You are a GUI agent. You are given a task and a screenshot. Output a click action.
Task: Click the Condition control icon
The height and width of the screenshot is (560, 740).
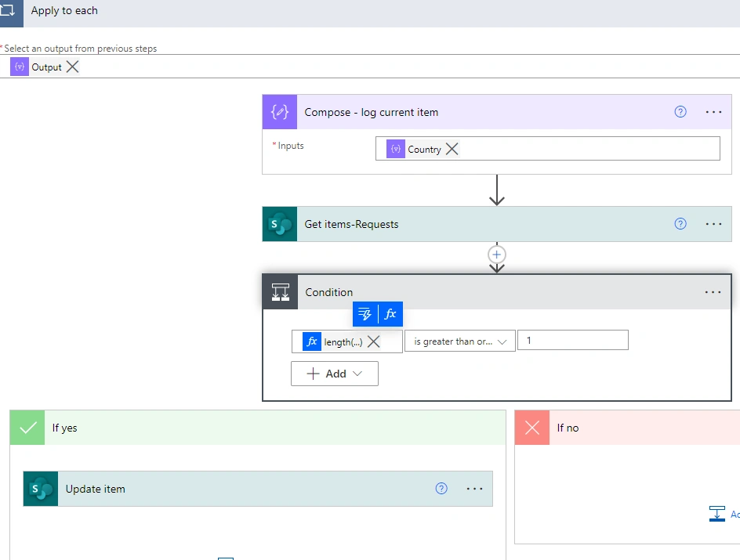(281, 292)
